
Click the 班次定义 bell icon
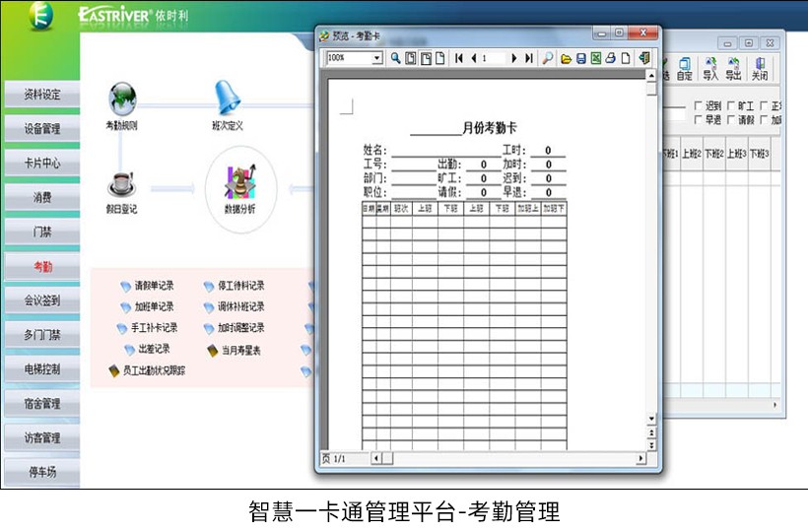point(228,98)
